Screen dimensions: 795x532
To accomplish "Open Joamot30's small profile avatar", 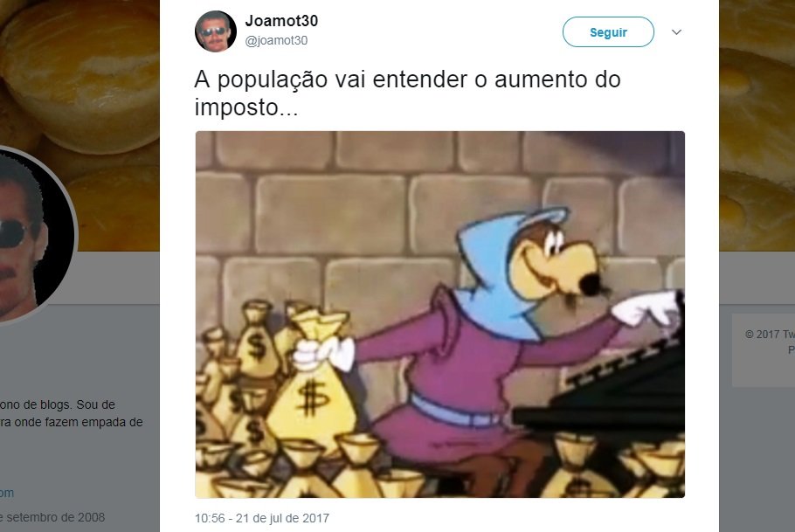I will (x=216, y=31).
